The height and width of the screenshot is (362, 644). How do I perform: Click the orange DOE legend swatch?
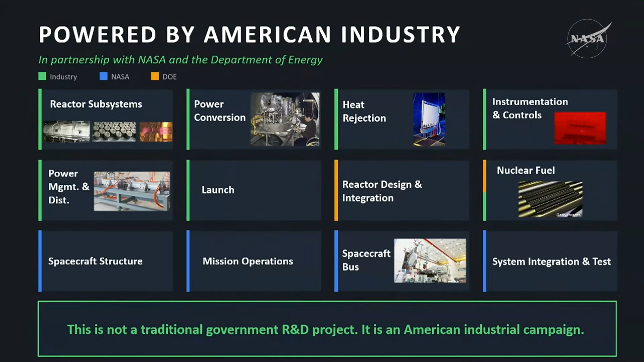pos(155,76)
